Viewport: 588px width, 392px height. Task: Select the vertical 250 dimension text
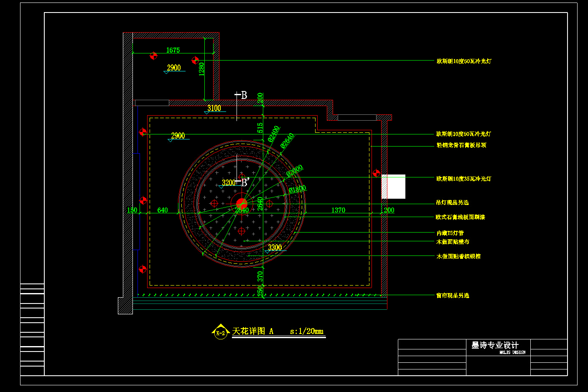pos(260,291)
